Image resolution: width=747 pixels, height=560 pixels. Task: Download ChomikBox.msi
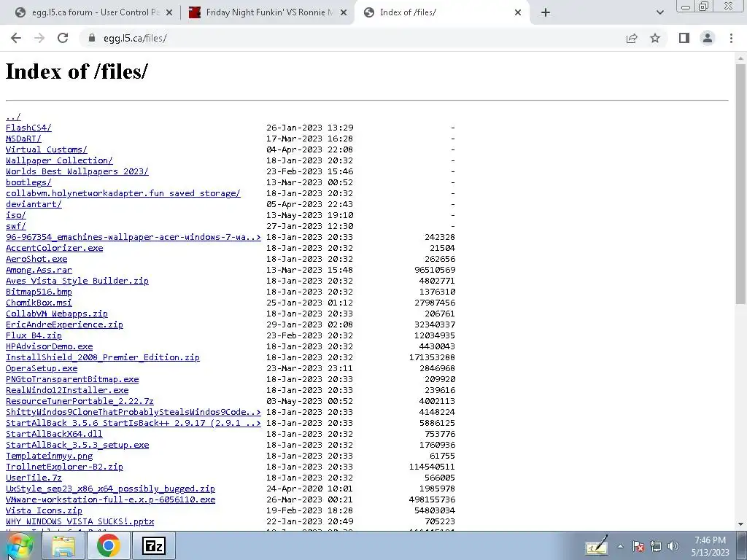[x=39, y=303]
